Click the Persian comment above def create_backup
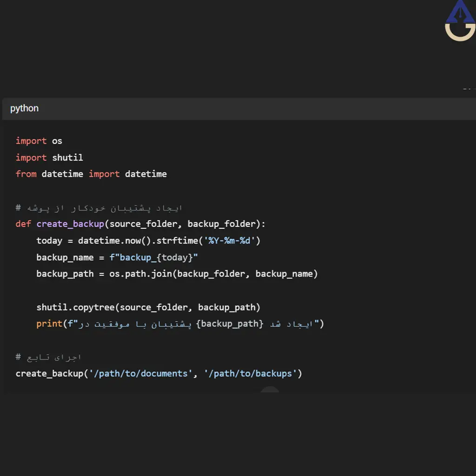 99,208
